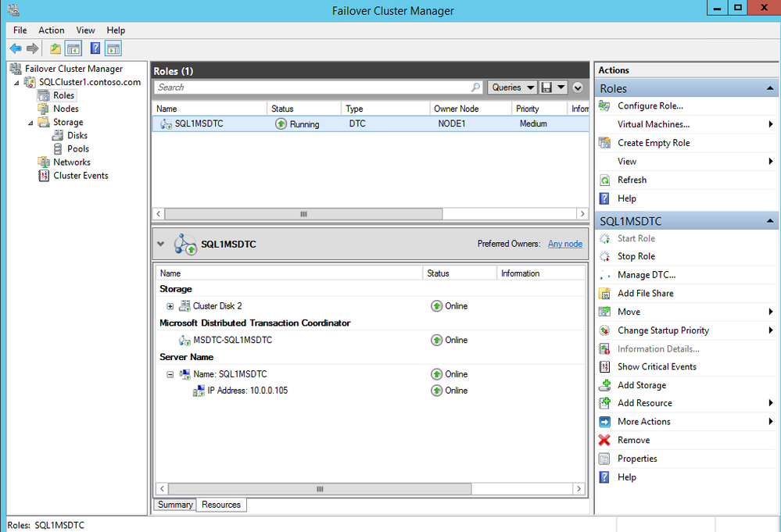Sort roles by Type column header
This screenshot has width=781, height=532.
(385, 109)
